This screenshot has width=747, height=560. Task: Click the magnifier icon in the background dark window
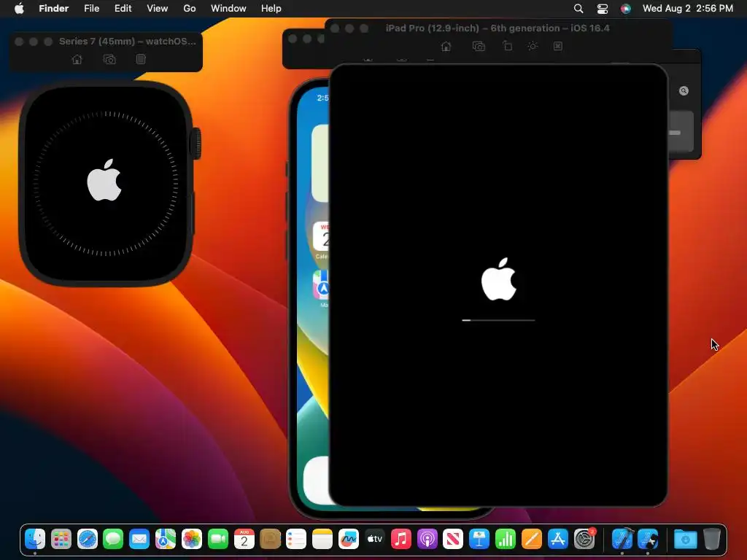[684, 91]
